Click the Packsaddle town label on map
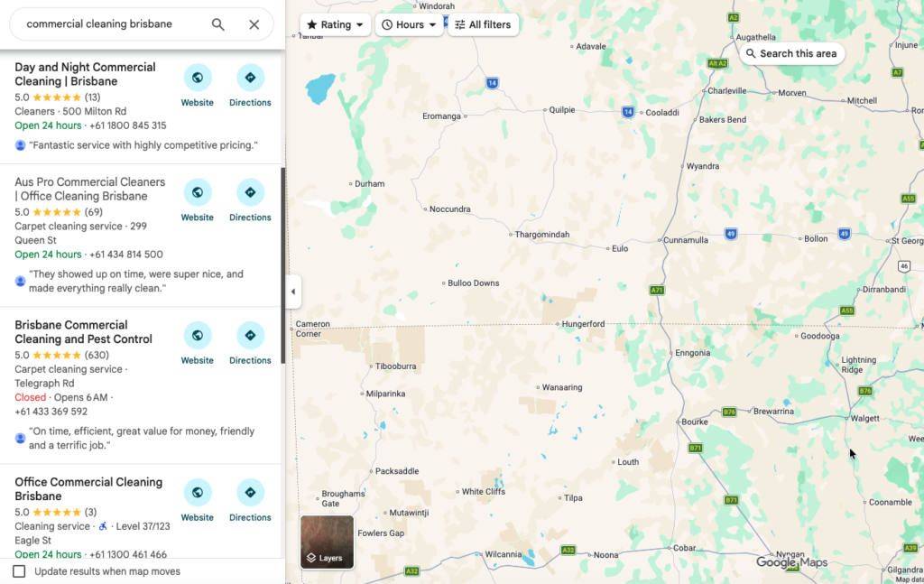This screenshot has width=924, height=584. 397,471
